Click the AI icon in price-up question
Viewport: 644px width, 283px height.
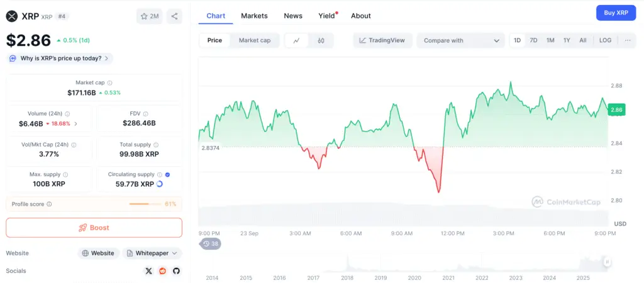tap(13, 58)
